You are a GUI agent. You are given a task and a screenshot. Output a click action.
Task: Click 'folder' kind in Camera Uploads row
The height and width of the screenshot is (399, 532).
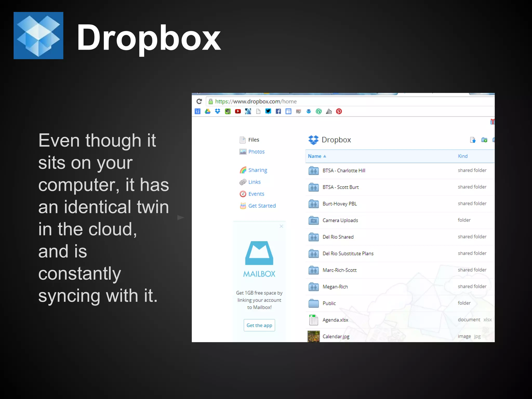pyautogui.click(x=464, y=220)
